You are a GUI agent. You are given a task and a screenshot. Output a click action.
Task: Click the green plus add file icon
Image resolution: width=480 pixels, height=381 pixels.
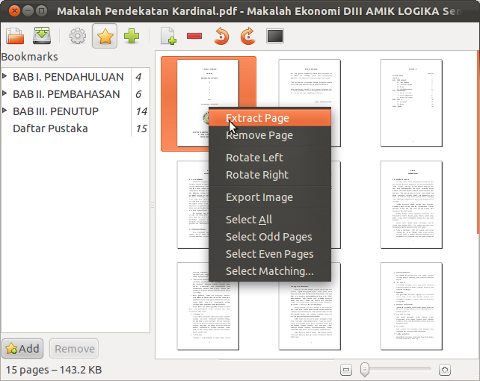(131, 36)
